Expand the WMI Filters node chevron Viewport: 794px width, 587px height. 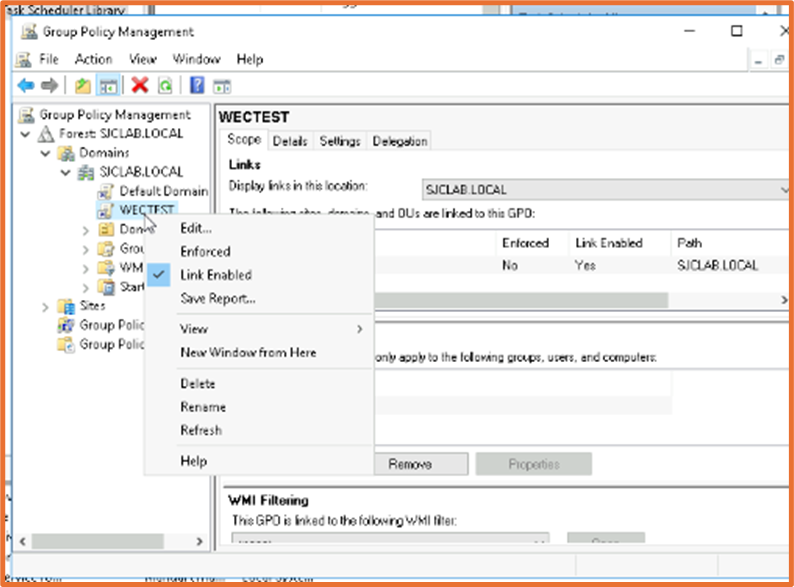coord(86,268)
